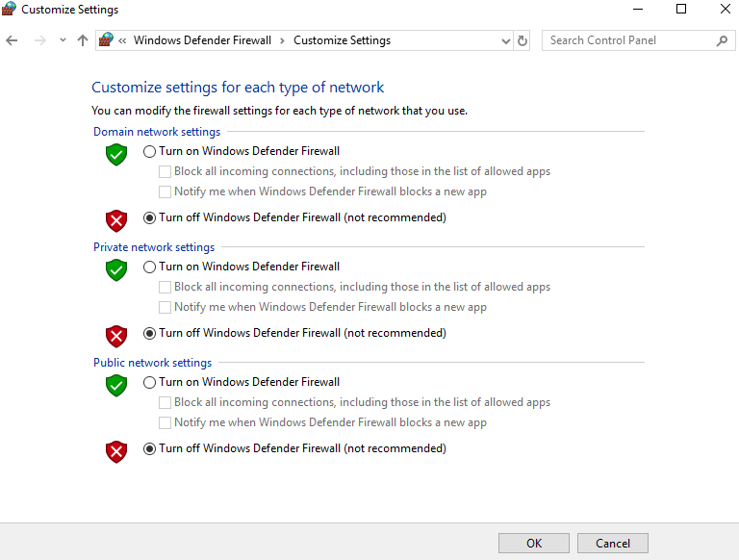The height and width of the screenshot is (560, 739).
Task: Click the firewall icon in the address bar
Action: (107, 40)
